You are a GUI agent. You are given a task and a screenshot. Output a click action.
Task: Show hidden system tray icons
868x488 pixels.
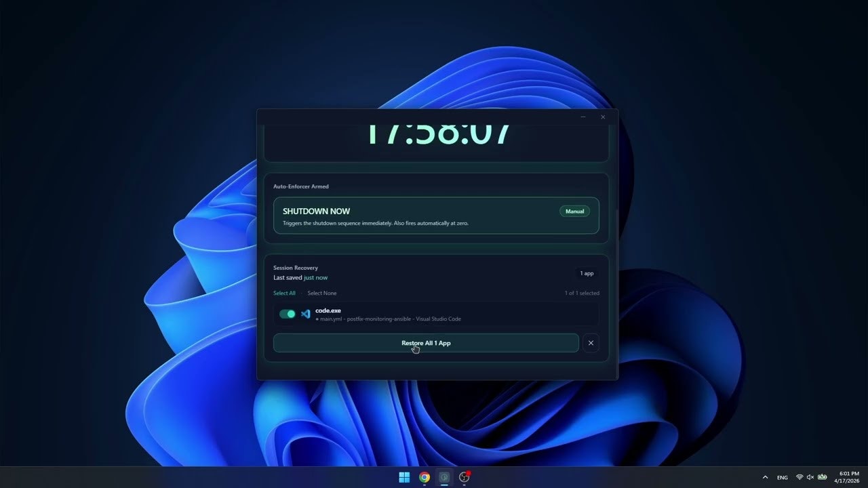click(766, 477)
